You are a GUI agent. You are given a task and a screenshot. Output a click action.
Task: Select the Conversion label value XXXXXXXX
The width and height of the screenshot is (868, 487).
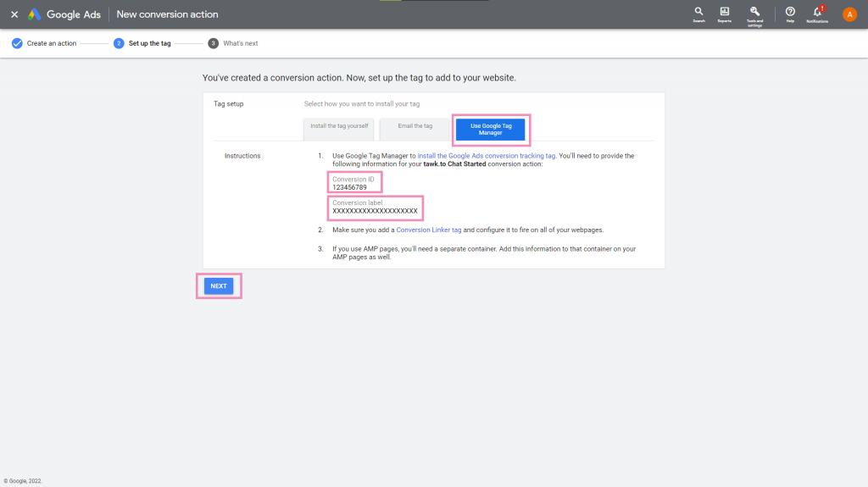(375, 211)
